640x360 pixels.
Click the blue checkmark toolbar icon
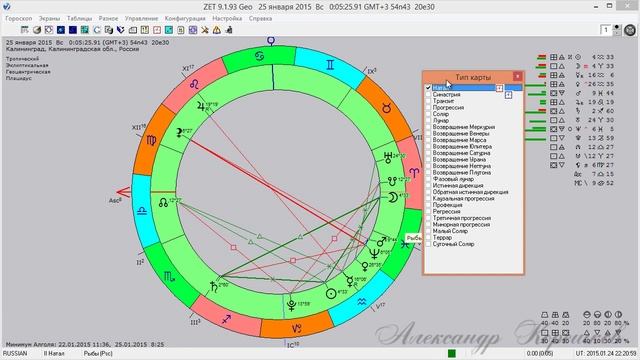coord(120,30)
